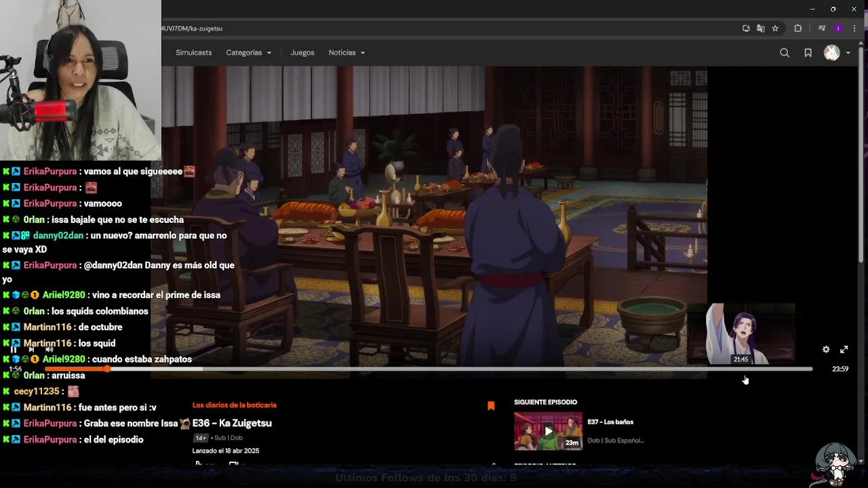
Task: Select the episode title E36 – Ka Zuigetsu
Action: (x=232, y=423)
